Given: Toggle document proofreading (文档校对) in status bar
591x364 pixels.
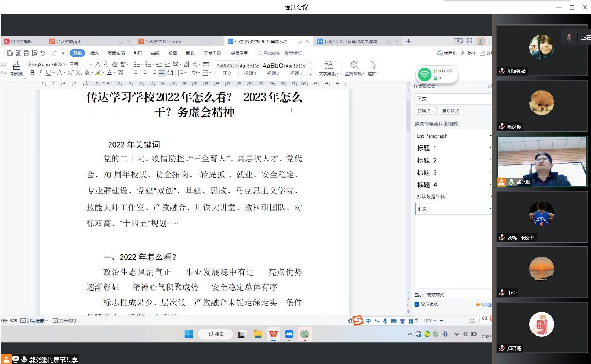Looking at the screenshot, I should 64,321.
